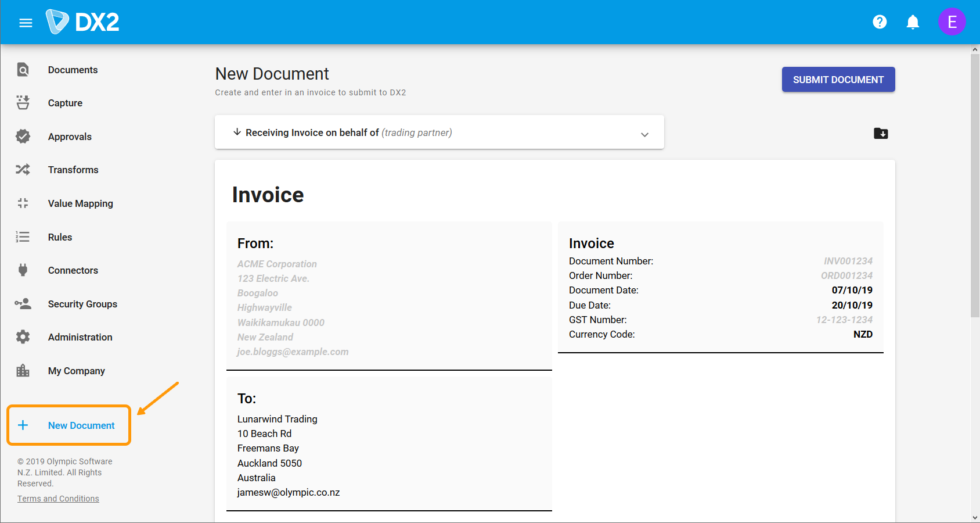The image size is (980, 523).
Task: Open the trading partner selection chevron
Action: click(644, 134)
